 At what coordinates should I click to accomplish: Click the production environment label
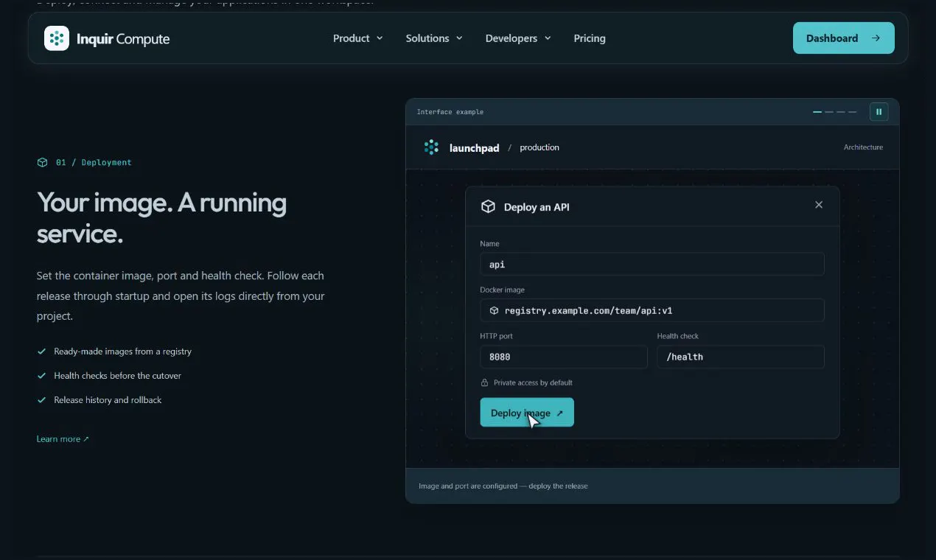539,147
